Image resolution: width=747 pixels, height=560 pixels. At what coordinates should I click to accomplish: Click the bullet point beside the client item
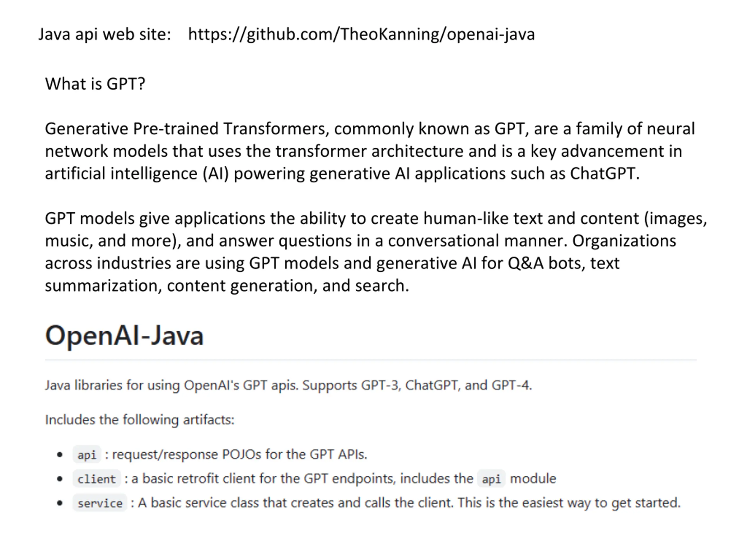click(60, 479)
